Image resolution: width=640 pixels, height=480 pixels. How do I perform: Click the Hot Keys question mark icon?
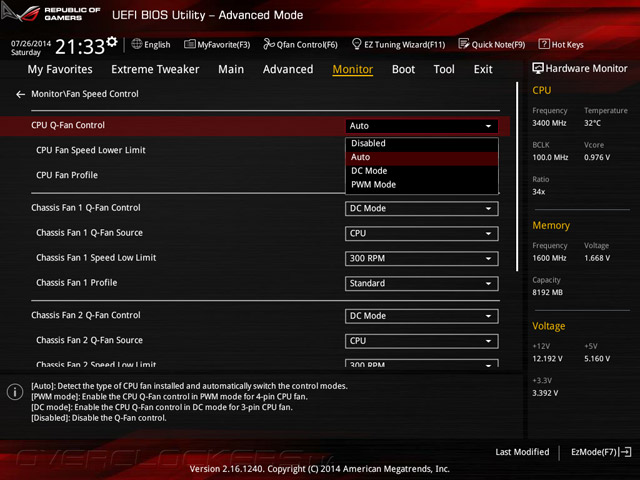(x=544, y=44)
